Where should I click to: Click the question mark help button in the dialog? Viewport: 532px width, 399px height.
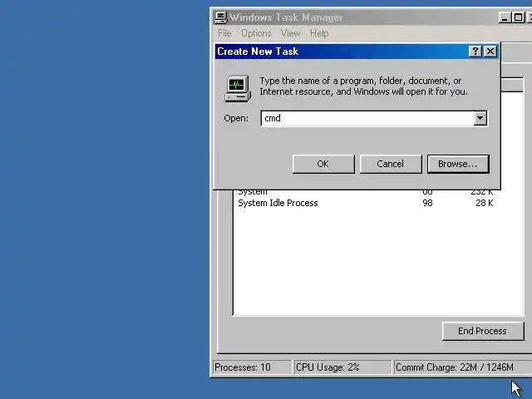475,52
